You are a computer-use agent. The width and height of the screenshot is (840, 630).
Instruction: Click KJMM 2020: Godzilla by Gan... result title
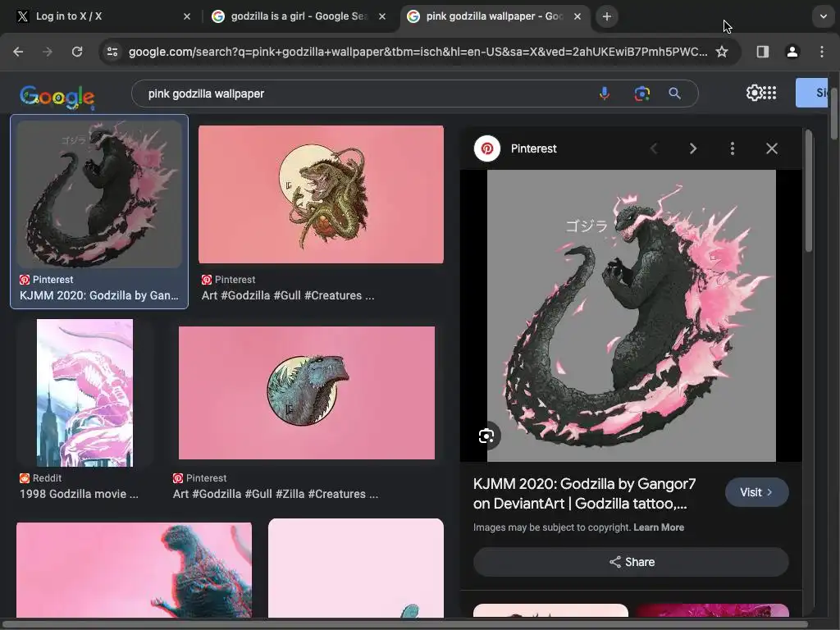(99, 295)
